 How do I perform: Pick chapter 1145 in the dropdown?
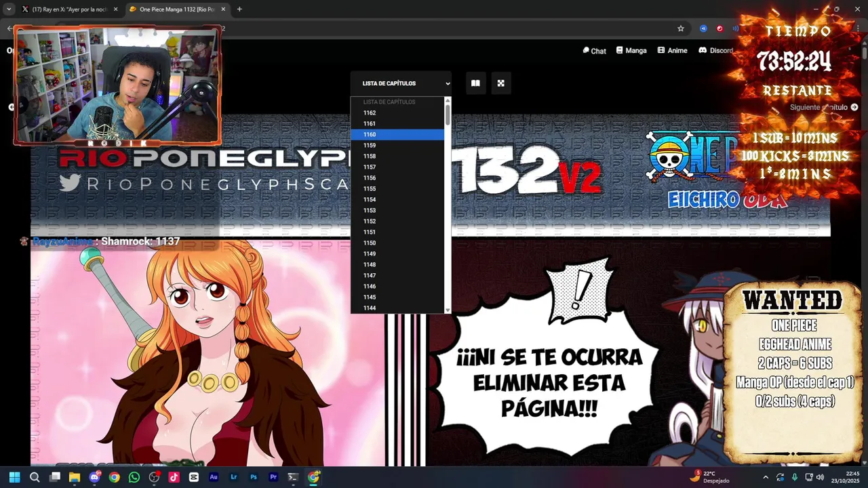point(397,298)
